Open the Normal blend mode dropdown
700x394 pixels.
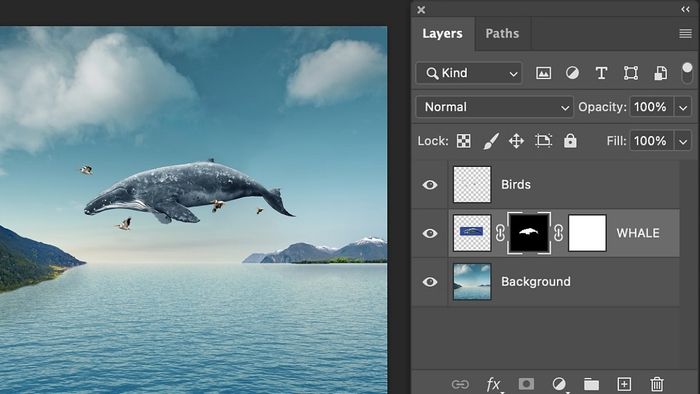click(495, 107)
